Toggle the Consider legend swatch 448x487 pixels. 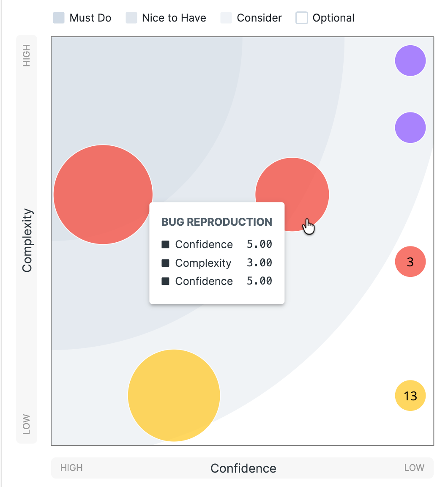(226, 18)
